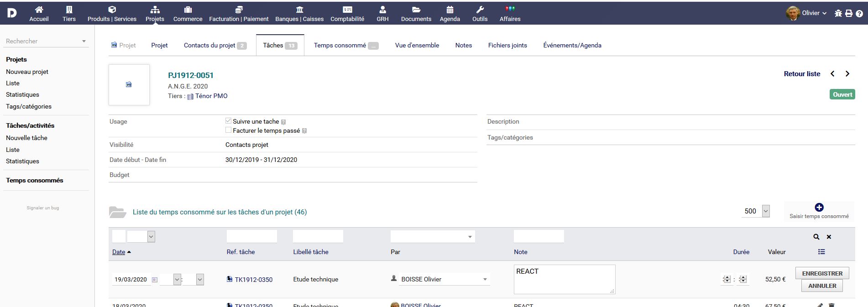
Task: Open the help question mark icon
Action: click(x=859, y=13)
